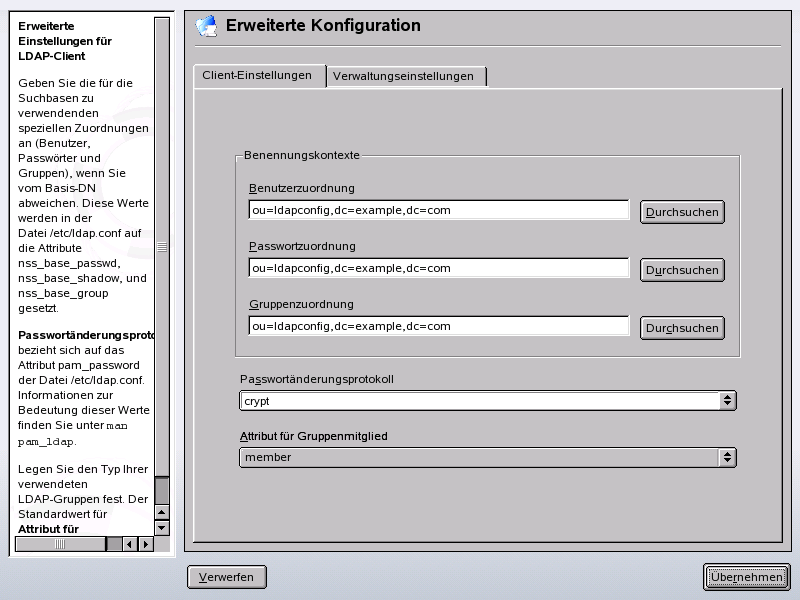
Task: Switch to the Verwaltungseinstellungen tab
Action: tap(404, 75)
